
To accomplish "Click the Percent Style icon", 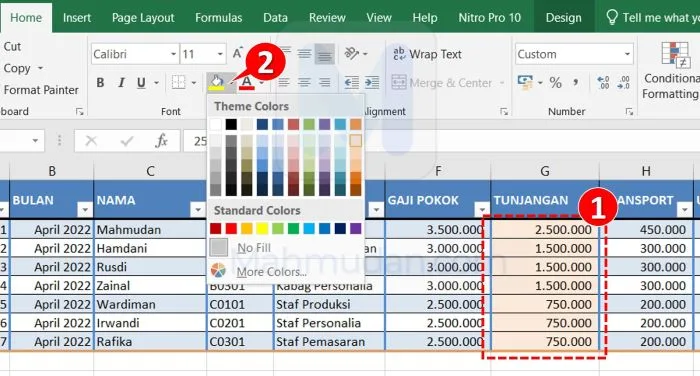I will (x=555, y=82).
